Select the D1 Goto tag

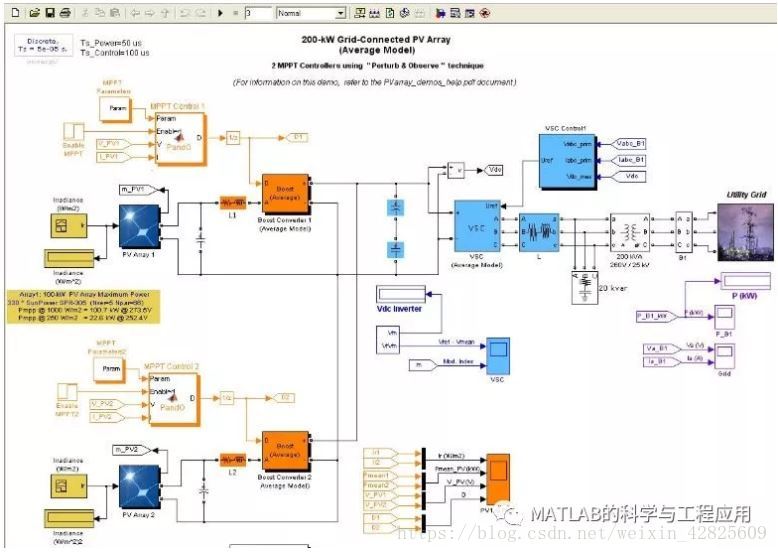[x=296, y=137]
